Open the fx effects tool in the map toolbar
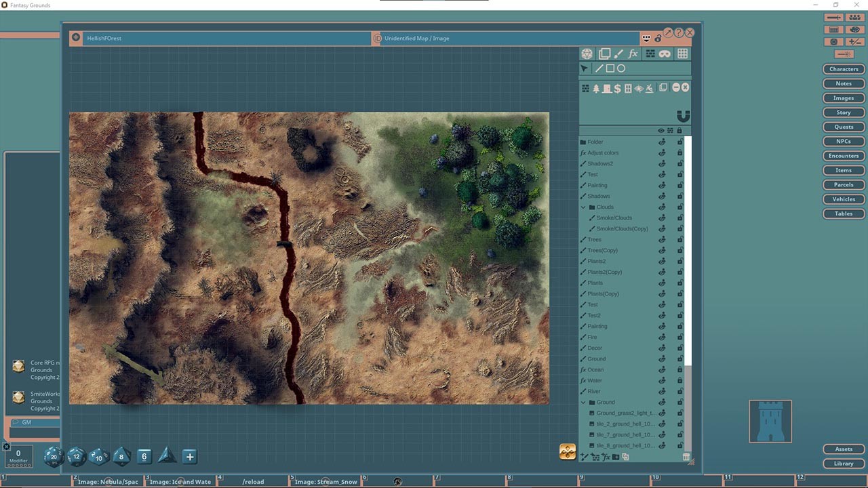This screenshot has width=868, height=488. pyautogui.click(x=633, y=53)
